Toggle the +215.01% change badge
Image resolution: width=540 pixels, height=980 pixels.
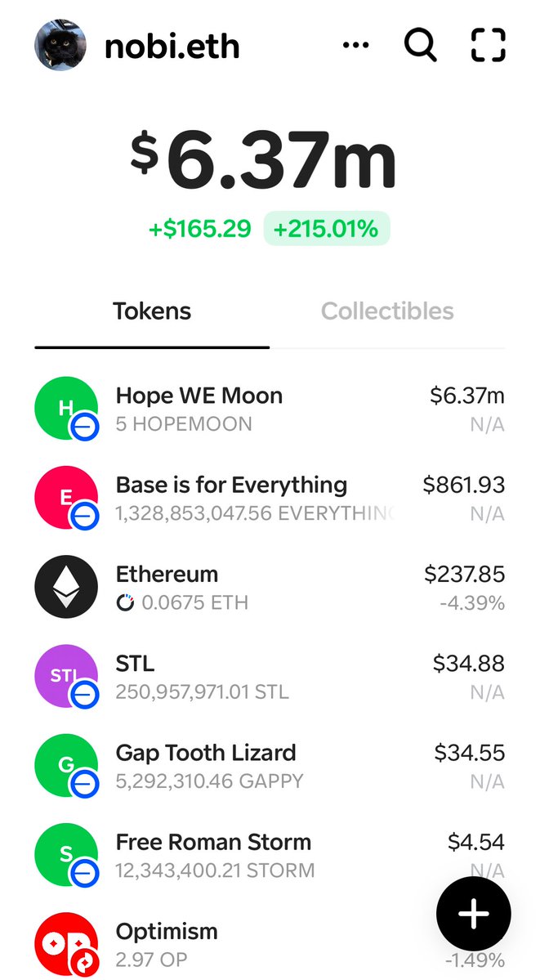click(326, 229)
